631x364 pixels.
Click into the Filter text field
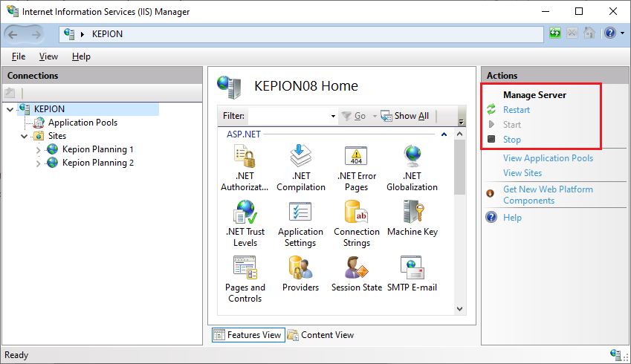(289, 116)
